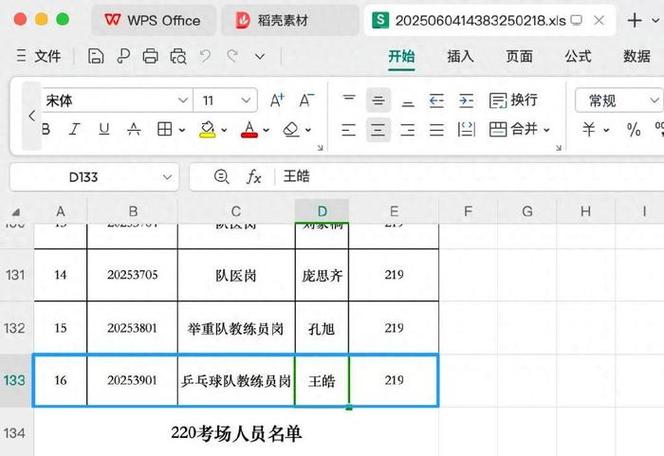
Task: Open the 稻壳素材 tab
Action: point(290,20)
